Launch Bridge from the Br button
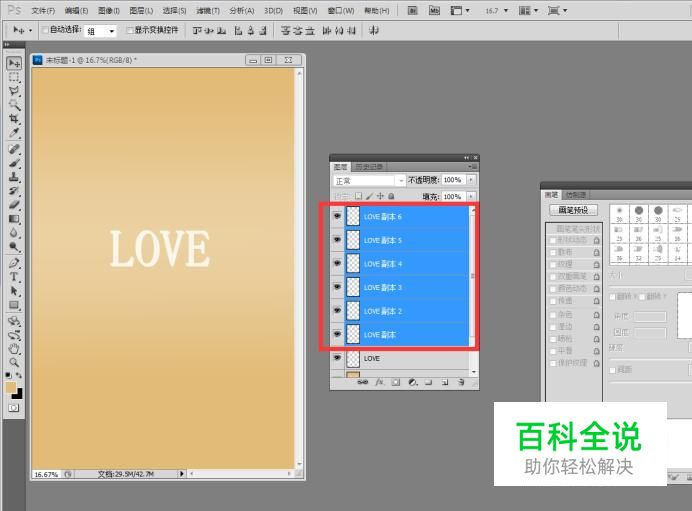 (413, 11)
